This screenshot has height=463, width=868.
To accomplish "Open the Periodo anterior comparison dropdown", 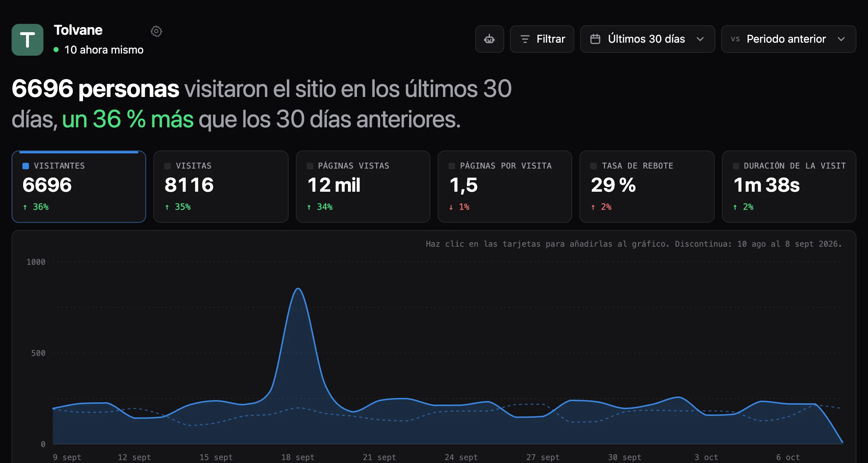I will click(788, 39).
